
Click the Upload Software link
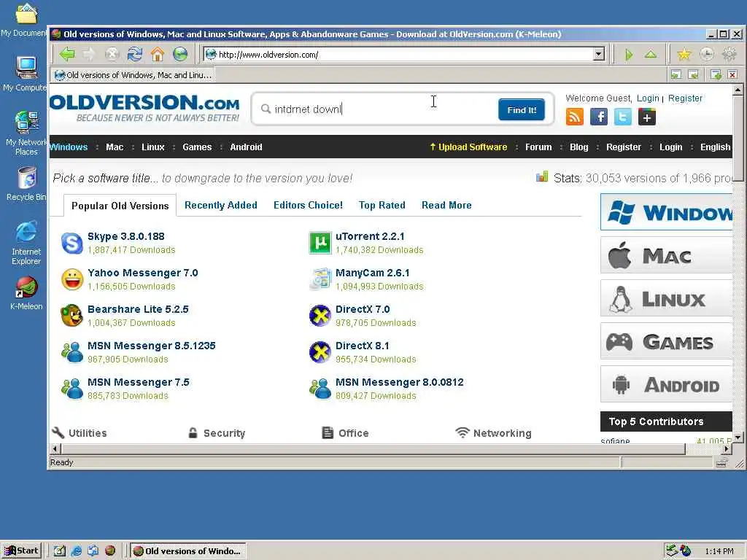tap(468, 147)
